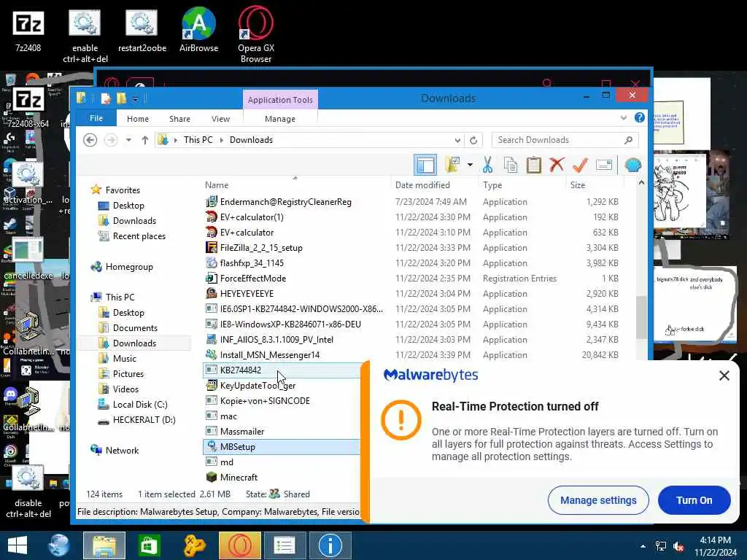Select Homegroup in navigation pane
The image size is (747, 560).
click(x=129, y=267)
